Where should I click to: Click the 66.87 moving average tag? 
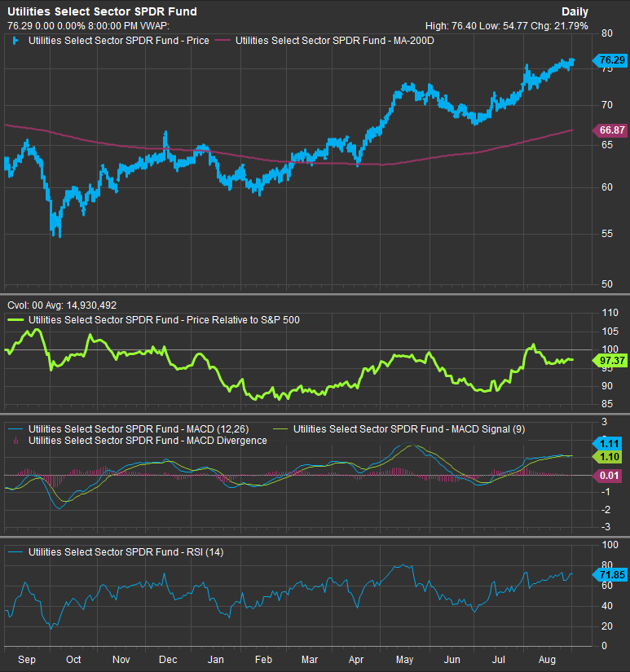tap(610, 130)
